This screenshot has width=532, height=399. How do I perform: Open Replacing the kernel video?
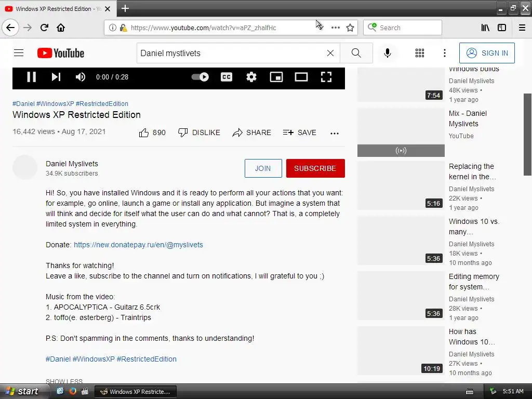pyautogui.click(x=472, y=171)
